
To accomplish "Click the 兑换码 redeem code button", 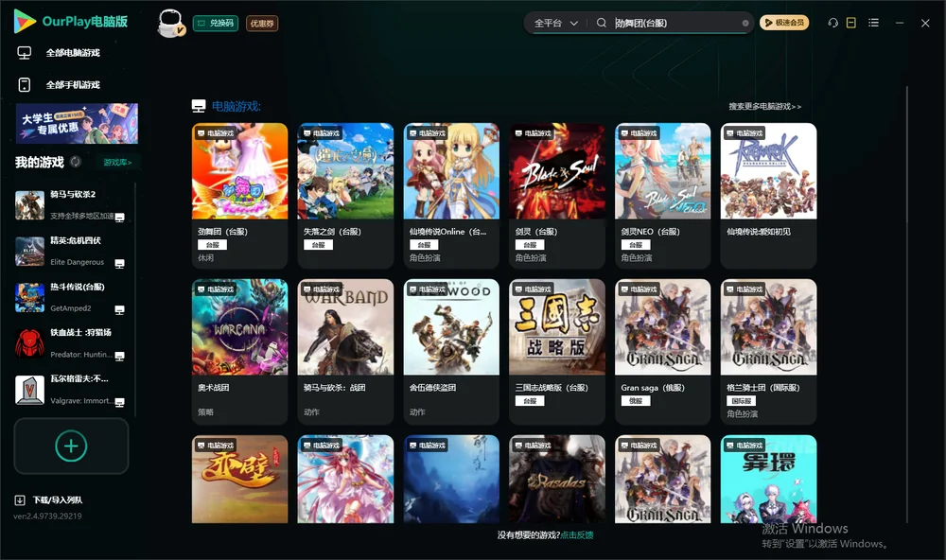I will 216,24.
